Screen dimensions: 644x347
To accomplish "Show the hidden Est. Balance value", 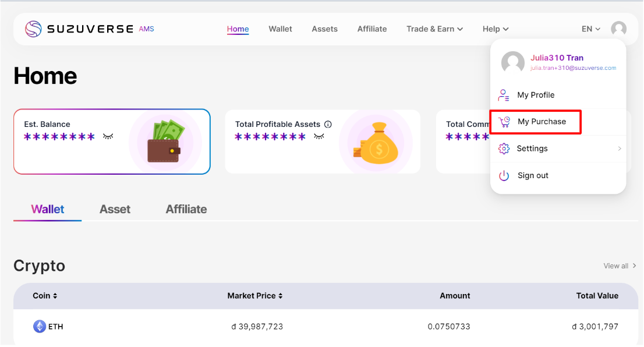I will coord(108,136).
